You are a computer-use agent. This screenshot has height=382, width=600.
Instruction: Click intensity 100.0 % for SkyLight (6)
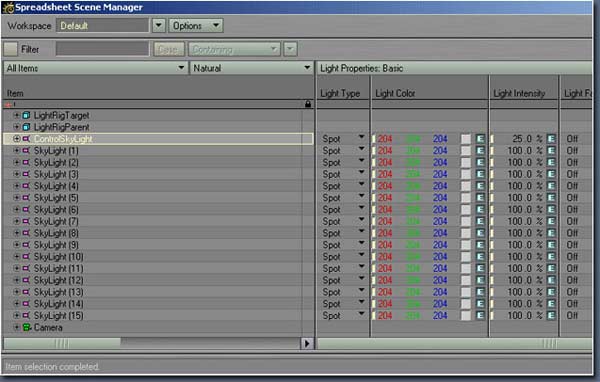[x=525, y=209]
